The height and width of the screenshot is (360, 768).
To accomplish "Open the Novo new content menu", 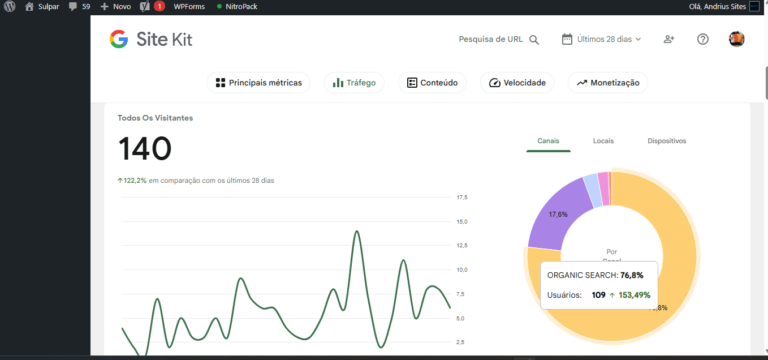I will (116, 6).
